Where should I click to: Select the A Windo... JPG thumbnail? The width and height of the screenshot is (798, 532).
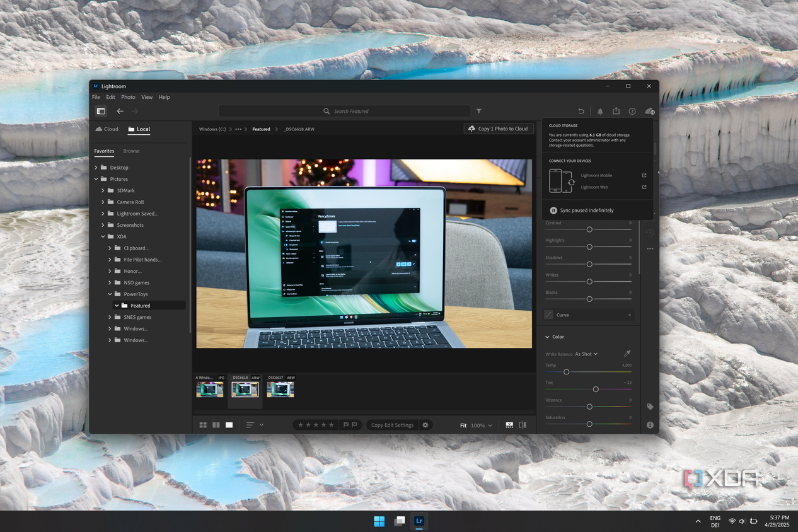[209, 390]
